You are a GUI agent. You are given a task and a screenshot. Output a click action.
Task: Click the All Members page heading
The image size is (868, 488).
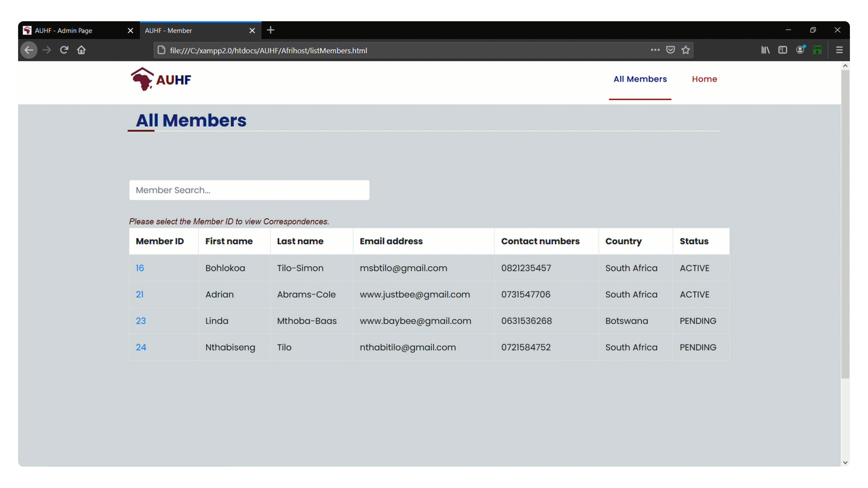[x=191, y=120]
